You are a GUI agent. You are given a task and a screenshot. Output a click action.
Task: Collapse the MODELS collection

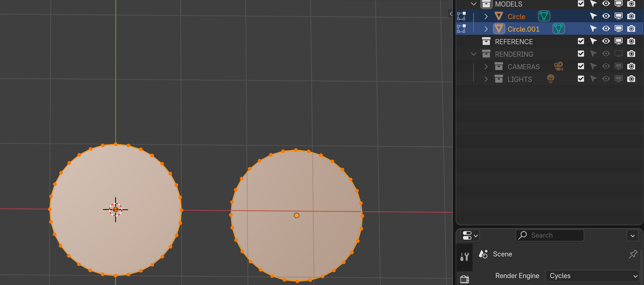tap(473, 4)
